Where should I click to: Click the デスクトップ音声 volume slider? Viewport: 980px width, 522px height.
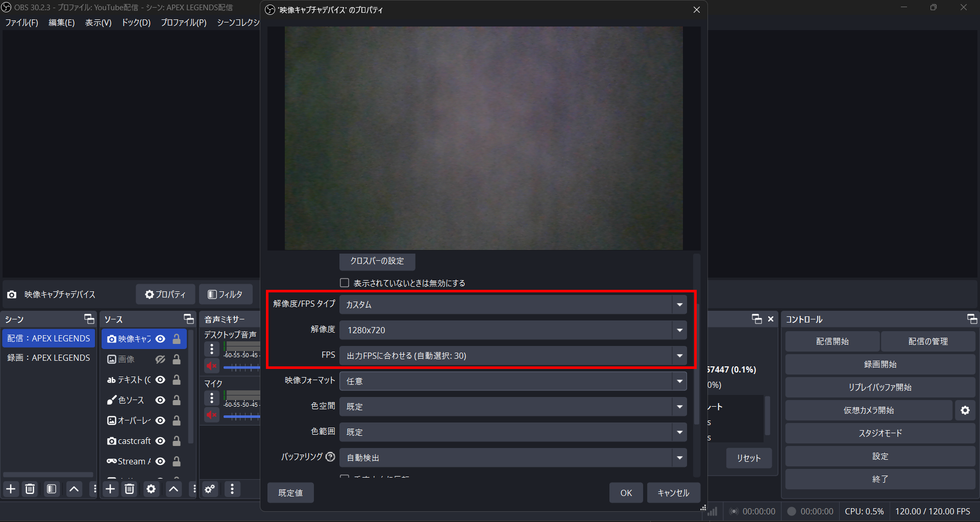242,367
